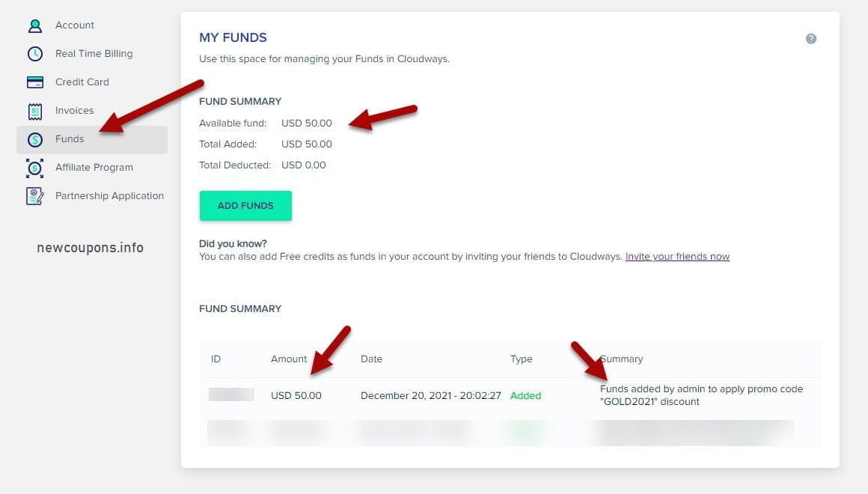Click the Account person icon
Screen dimensions: 868x494
[x=36, y=25]
